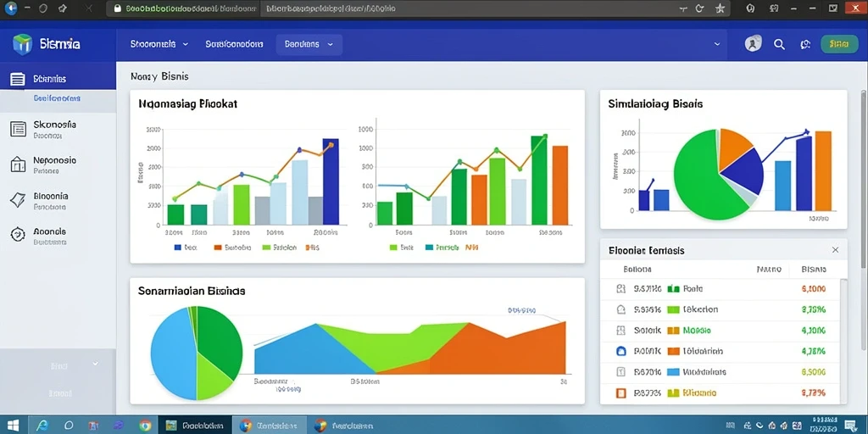This screenshot has height=434, width=868.
Task: Toggle the orange square icon on last table row
Action: pyautogui.click(x=621, y=393)
